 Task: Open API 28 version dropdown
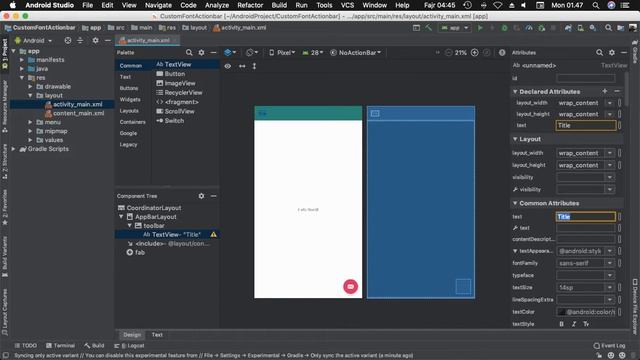(313, 53)
